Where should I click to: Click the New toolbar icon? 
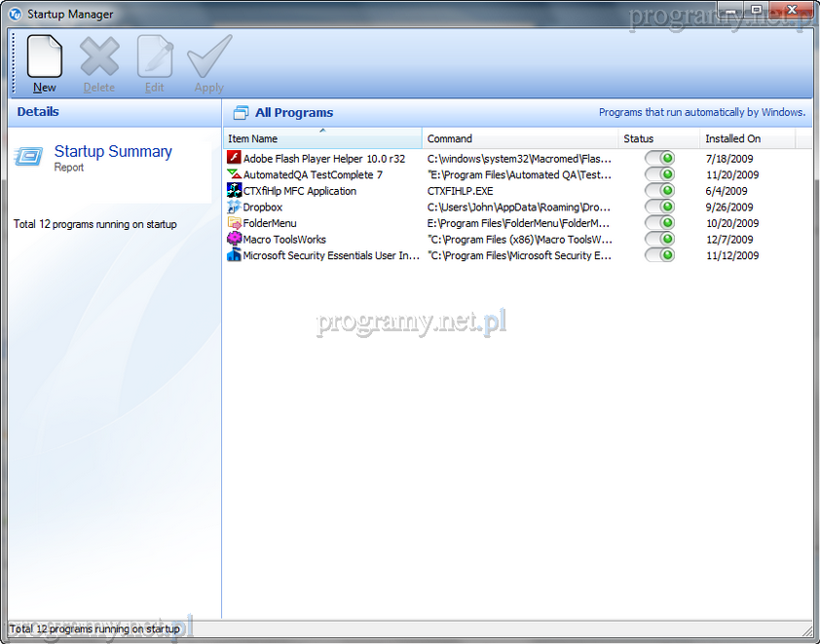[45, 57]
